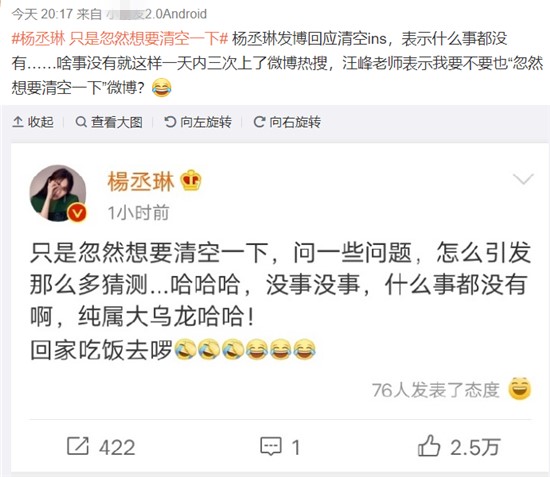
Task: Open the #杨丞琳 只是忽然想要清空一下# hashtag link
Action: [x=120, y=39]
